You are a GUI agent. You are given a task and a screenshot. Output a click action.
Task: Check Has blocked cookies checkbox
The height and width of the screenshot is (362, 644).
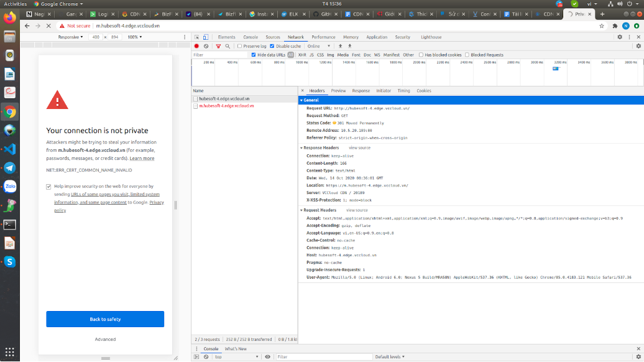421,55
